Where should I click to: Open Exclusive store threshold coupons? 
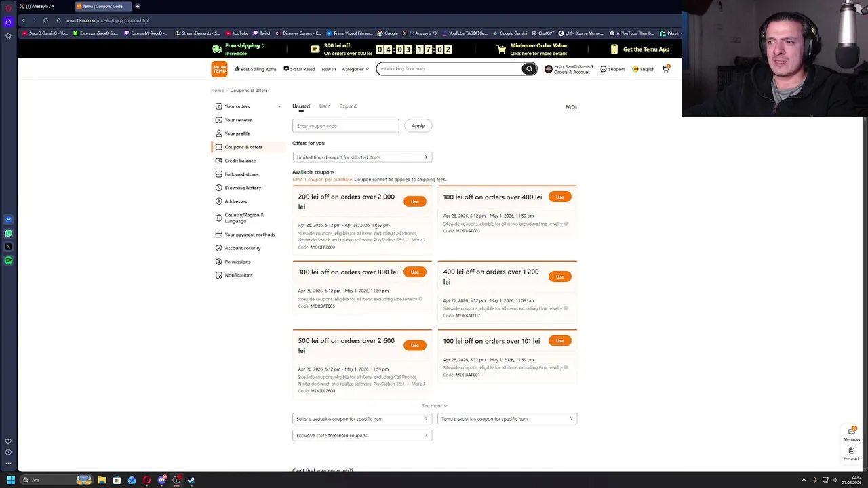(362, 435)
